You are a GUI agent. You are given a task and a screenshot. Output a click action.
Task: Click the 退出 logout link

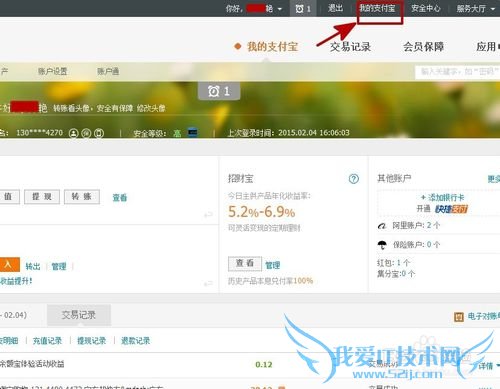pyautogui.click(x=335, y=8)
